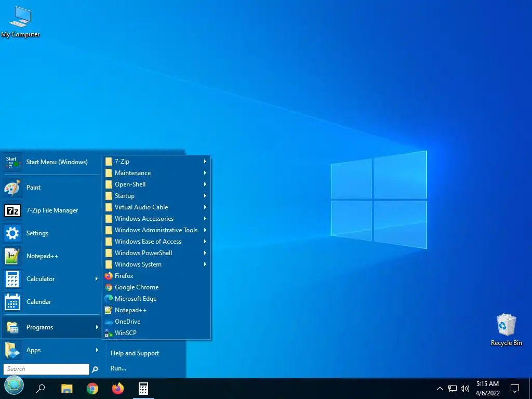Expand the Calculator jump list arrow
Viewport: 532px width, 399px height.
point(96,279)
